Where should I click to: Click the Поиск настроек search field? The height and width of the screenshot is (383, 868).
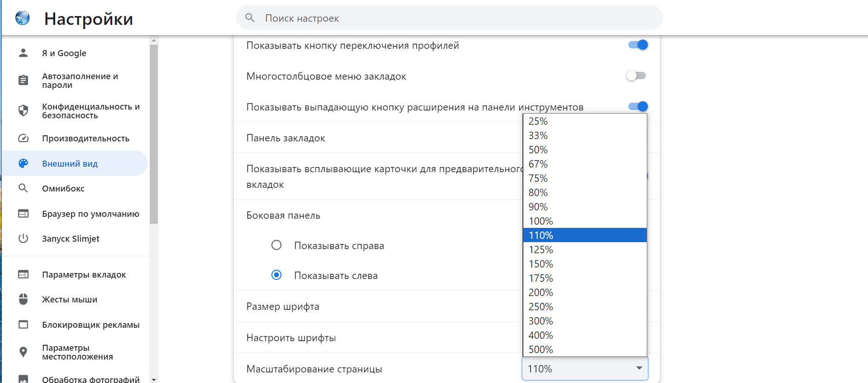point(449,18)
